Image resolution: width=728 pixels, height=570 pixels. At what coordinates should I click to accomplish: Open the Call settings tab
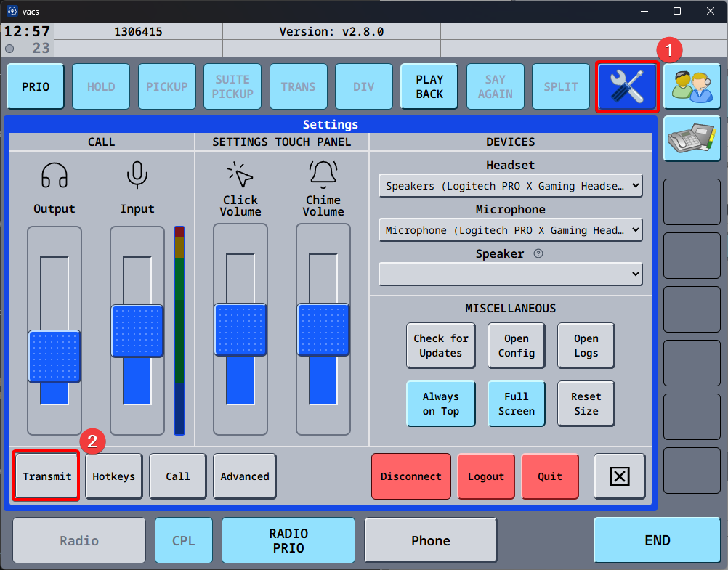point(178,476)
